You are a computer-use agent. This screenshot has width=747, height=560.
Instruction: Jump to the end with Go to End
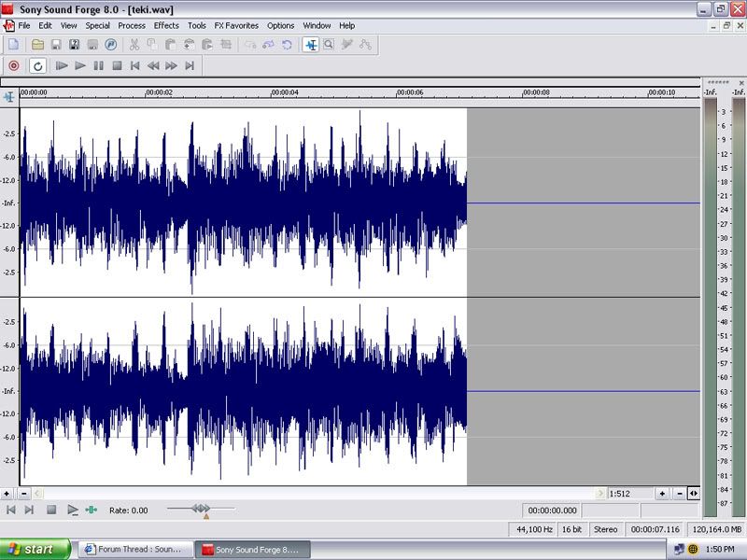click(190, 65)
